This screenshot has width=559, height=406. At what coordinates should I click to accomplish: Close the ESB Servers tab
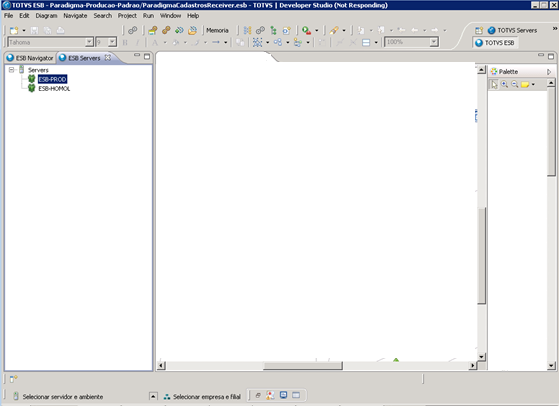[108, 57]
